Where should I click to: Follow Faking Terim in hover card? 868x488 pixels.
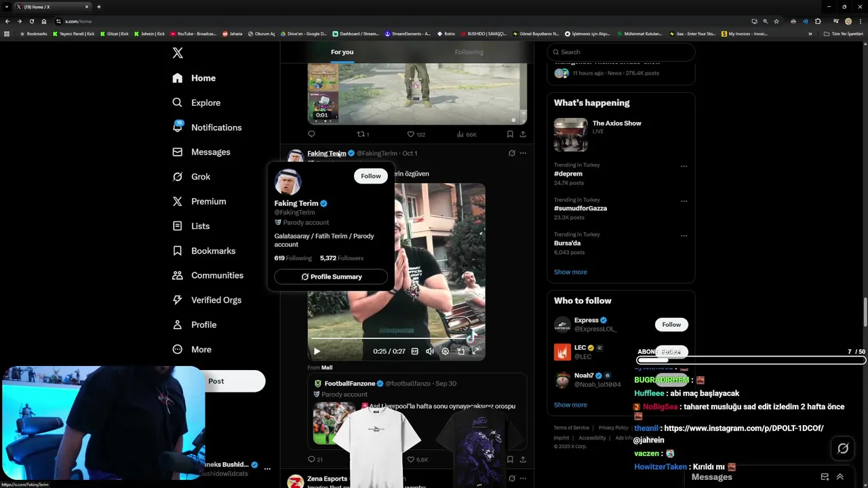[x=371, y=176]
